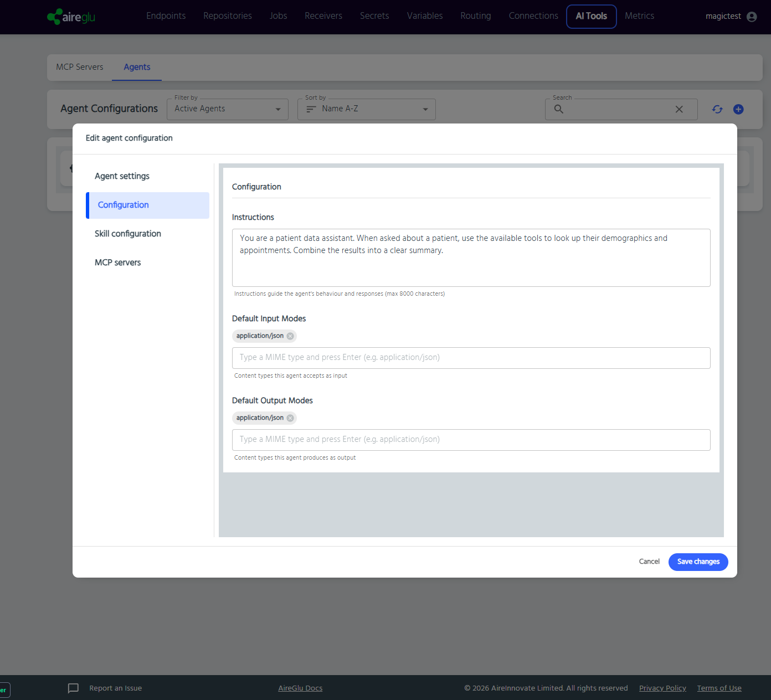
Task: Click the search magnifier icon
Action: [x=559, y=109]
